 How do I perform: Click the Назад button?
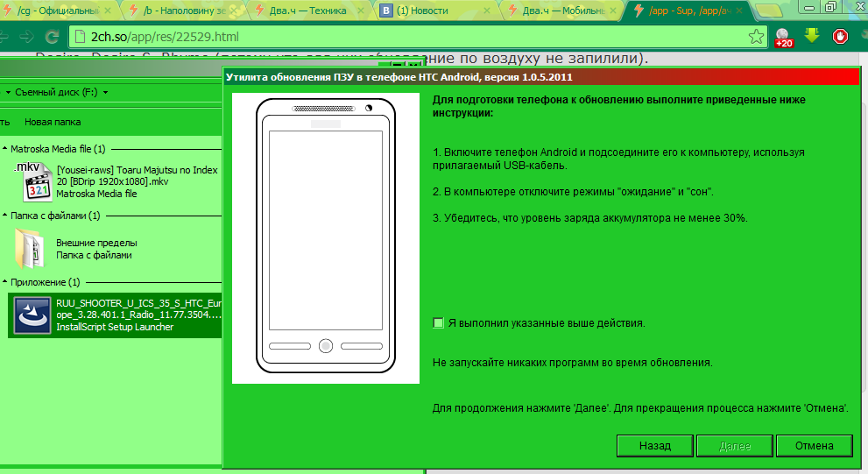click(655, 446)
